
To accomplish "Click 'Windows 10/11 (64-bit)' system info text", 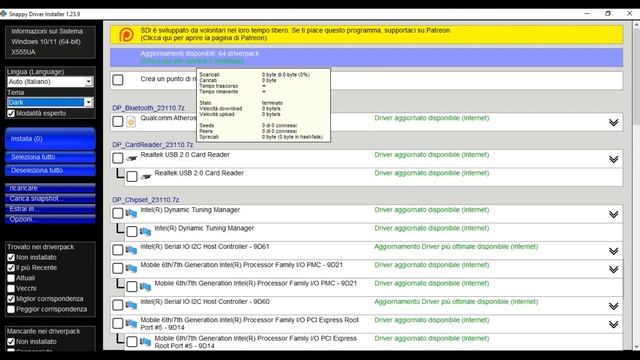I will click(x=46, y=42).
